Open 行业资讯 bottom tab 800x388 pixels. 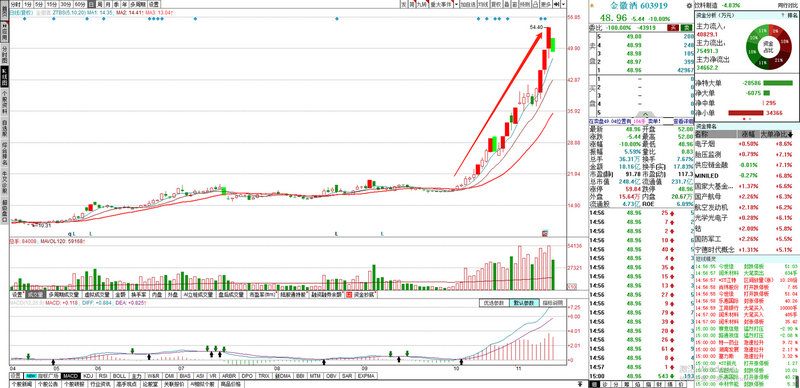[x=100, y=384]
